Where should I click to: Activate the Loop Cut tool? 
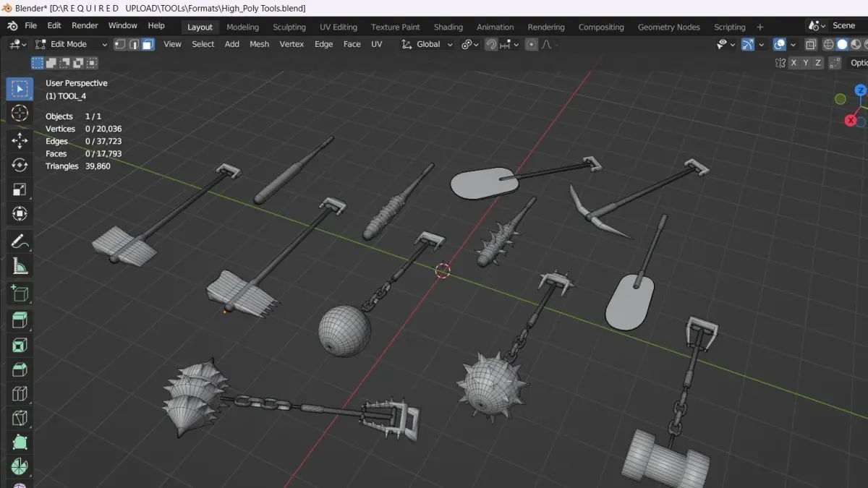pos(20,394)
